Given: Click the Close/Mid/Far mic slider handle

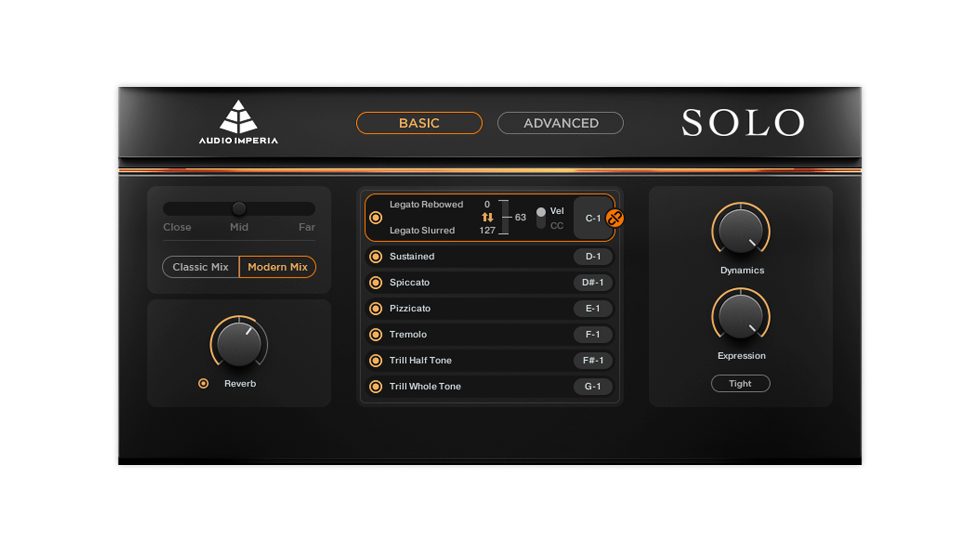Looking at the screenshot, I should 239,209.
